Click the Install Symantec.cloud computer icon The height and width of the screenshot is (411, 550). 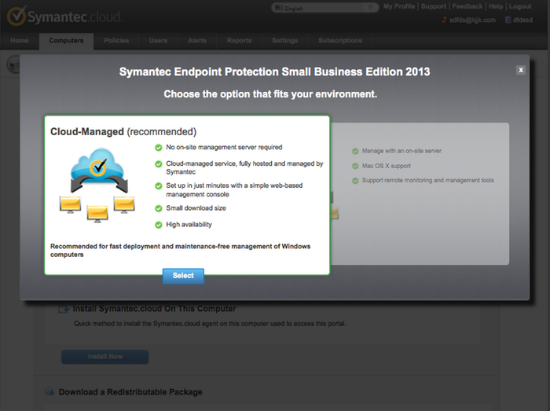coord(63,309)
